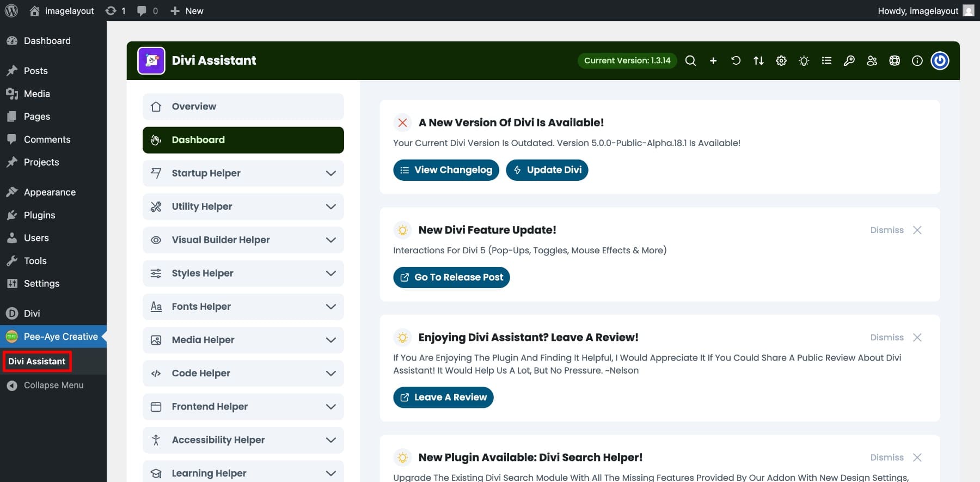The height and width of the screenshot is (482, 980).
Task: Click the search icon in Divi Assistant header
Action: (x=690, y=60)
